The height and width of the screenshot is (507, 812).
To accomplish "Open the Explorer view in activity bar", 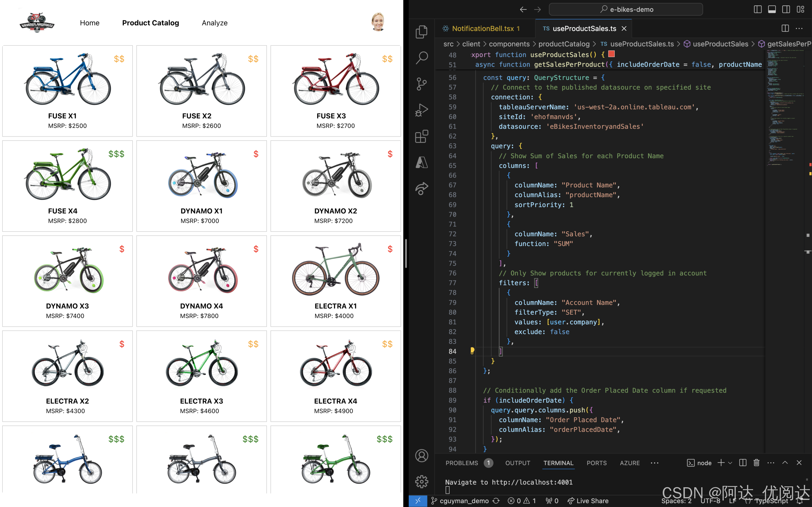I will click(x=421, y=32).
